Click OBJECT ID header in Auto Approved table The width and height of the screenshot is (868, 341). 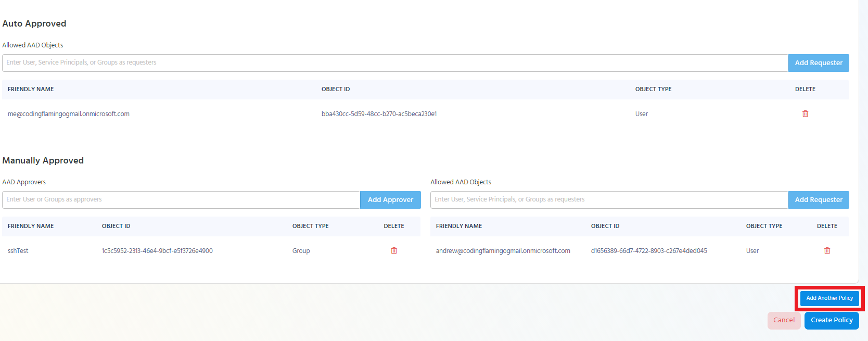336,90
